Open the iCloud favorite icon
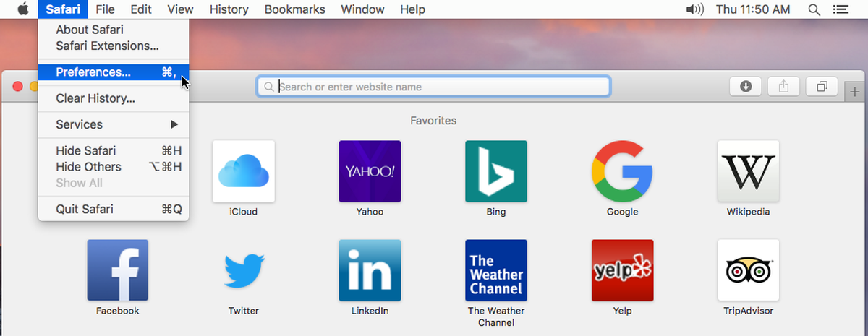 click(x=243, y=171)
